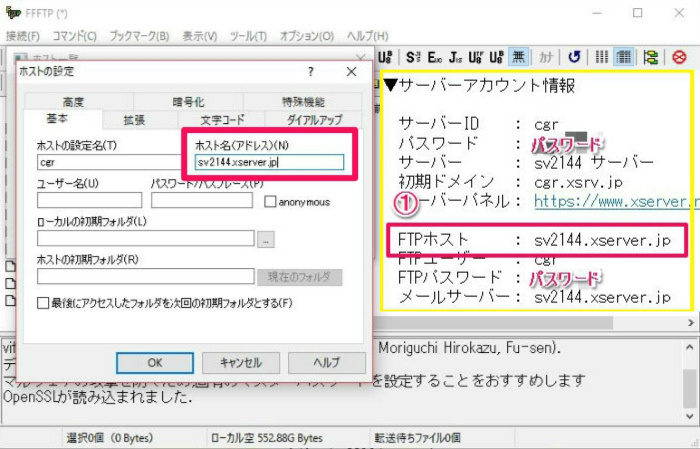Click the log pane scroll up arrow
The image size is (700, 449).
[690, 347]
